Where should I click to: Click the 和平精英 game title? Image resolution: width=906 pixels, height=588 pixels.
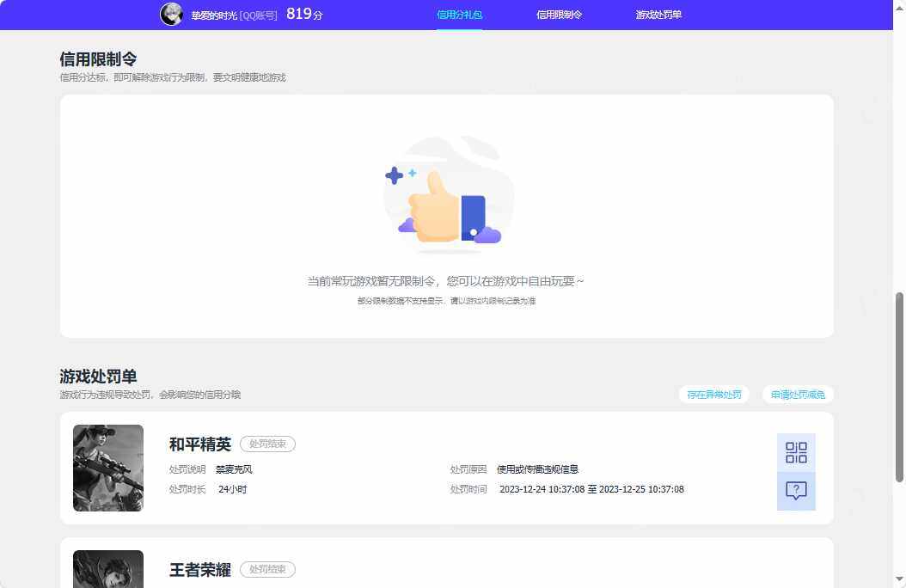(200, 444)
